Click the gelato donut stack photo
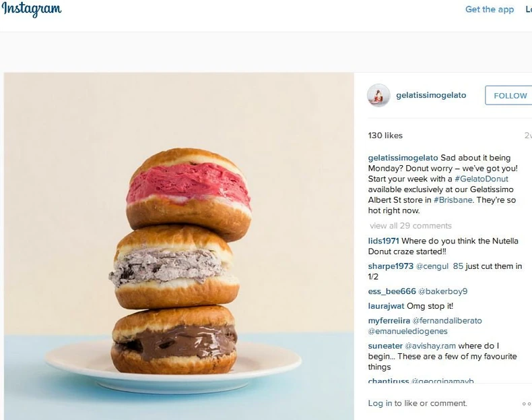Screen dimensions: 532x420 click(x=179, y=246)
